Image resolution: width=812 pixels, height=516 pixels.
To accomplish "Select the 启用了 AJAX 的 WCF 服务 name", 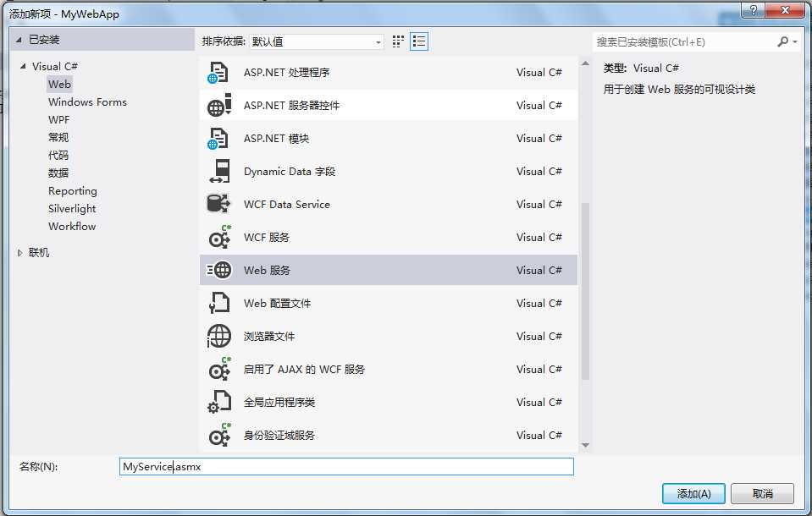I will click(x=305, y=369).
